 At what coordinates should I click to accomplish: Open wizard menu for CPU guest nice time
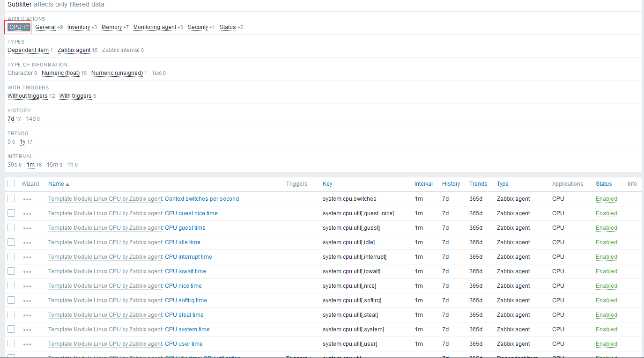(x=27, y=213)
